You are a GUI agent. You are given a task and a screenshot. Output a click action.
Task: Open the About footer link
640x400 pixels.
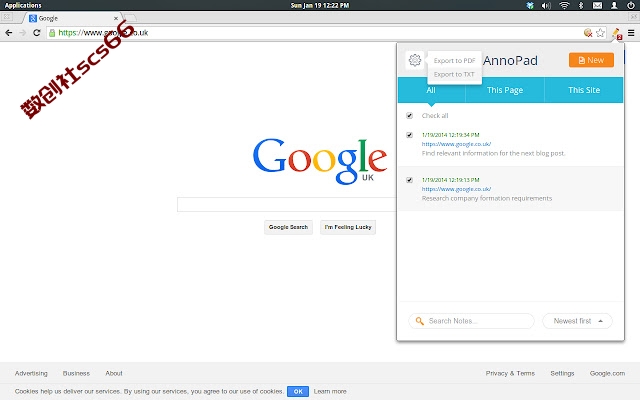click(x=114, y=373)
